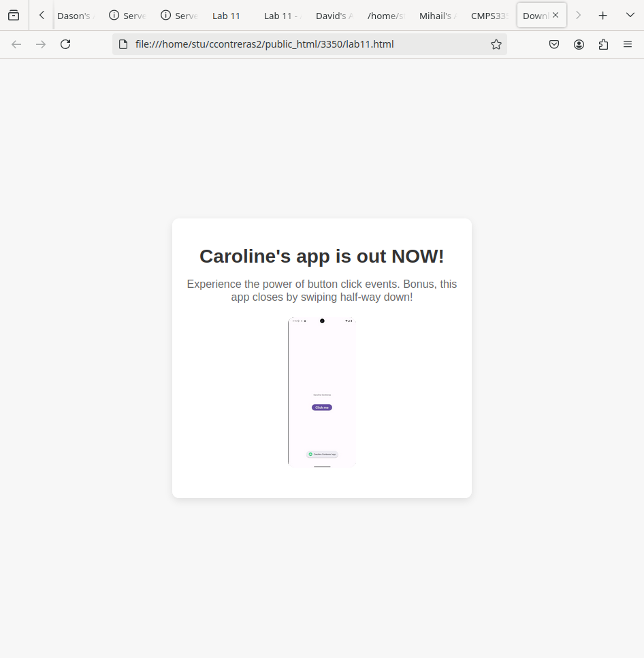
Task: Switch to the David's tab
Action: [x=334, y=15]
